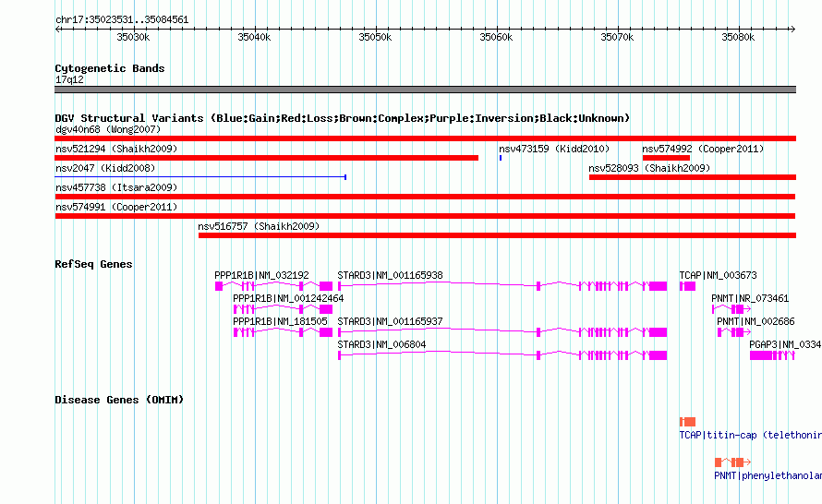The width and height of the screenshot is (822, 504).
Task: Select the nsv516757 red loss bar
Action: click(x=497, y=235)
